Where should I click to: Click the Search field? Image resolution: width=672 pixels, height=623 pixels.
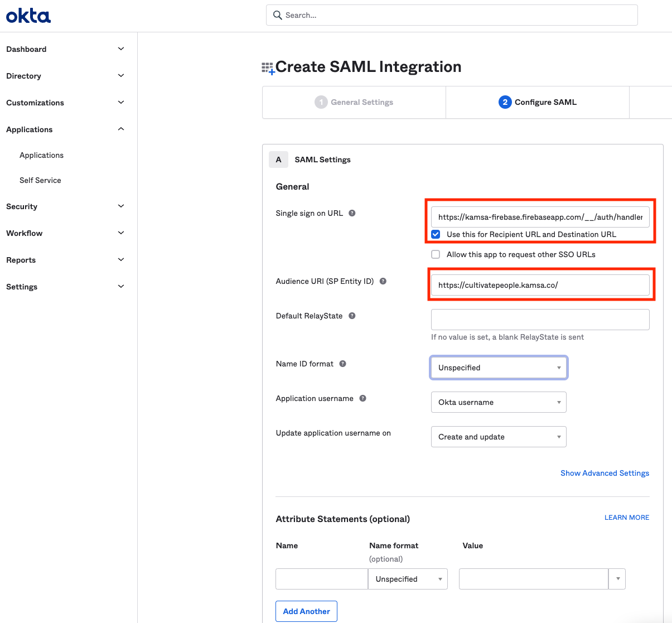(452, 15)
